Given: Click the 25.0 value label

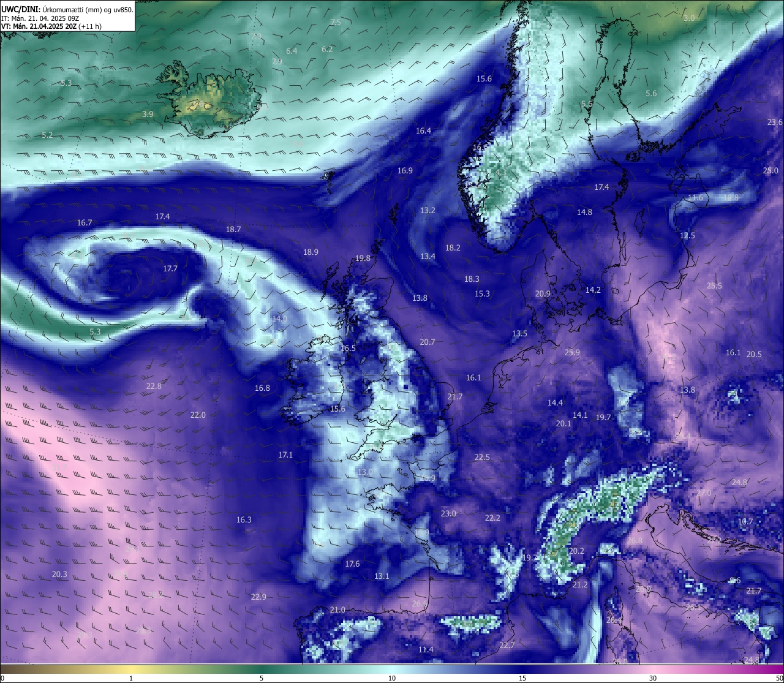Looking at the screenshot, I should [771, 170].
